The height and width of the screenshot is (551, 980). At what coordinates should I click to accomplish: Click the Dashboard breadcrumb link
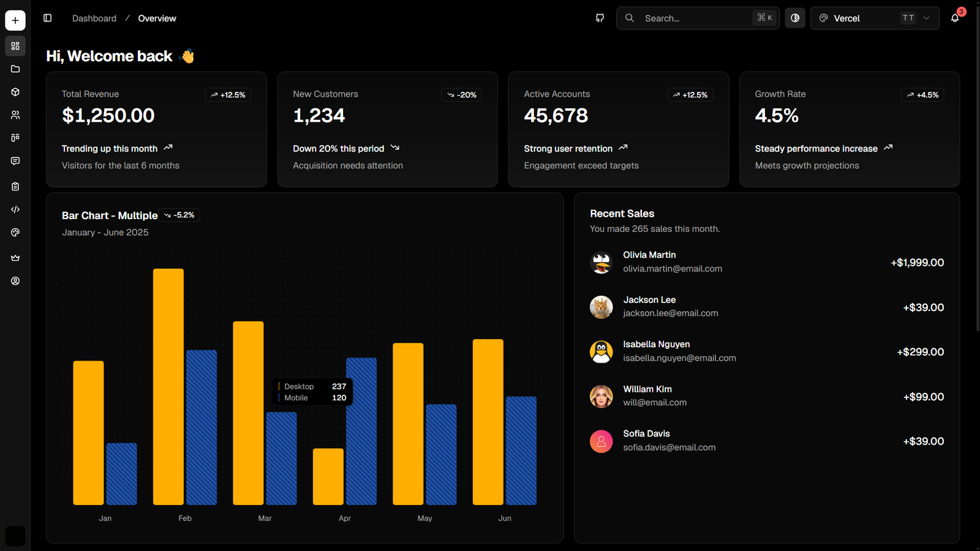click(94, 18)
